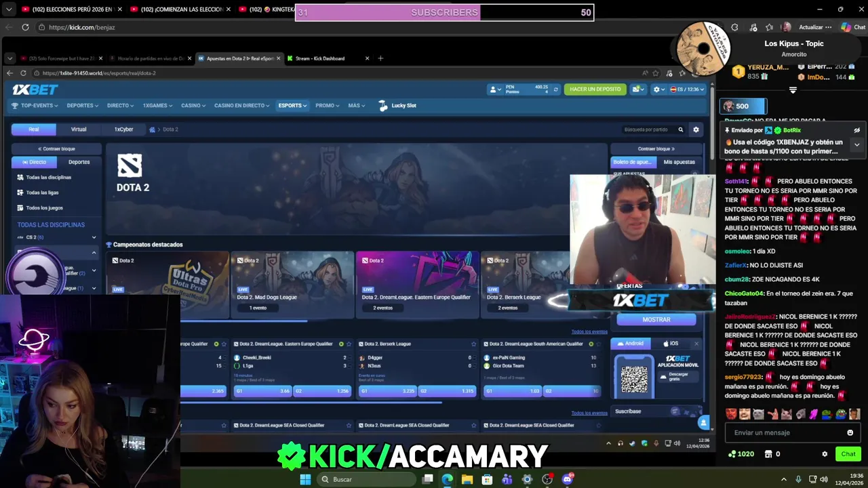The height and width of the screenshot is (488, 868).
Task: Open the ES / 12:36 language dropdown
Action: tap(688, 89)
